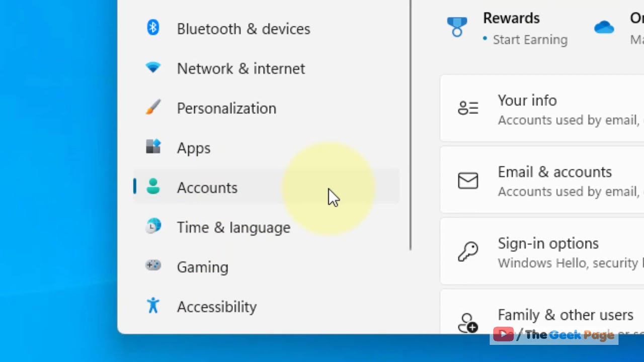Screen dimensions: 644x362
Task: Click the Apps icon in sidebar
Action: point(153,146)
